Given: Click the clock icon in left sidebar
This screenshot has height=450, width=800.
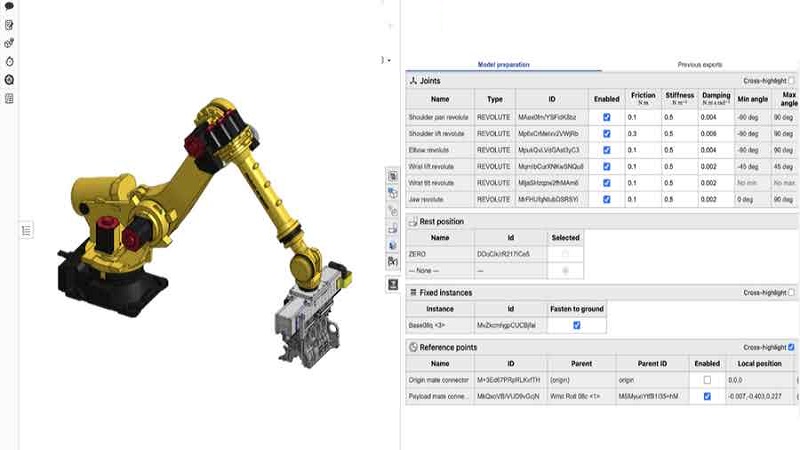Looking at the screenshot, I should (x=9, y=61).
